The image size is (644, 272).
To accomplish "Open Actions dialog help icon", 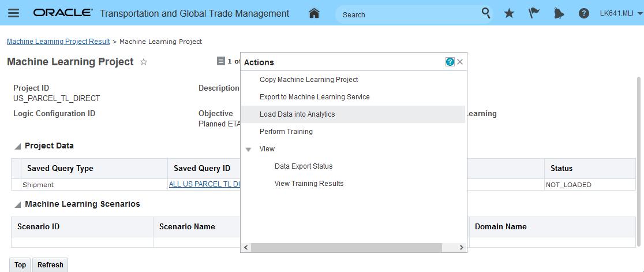I will [x=450, y=62].
